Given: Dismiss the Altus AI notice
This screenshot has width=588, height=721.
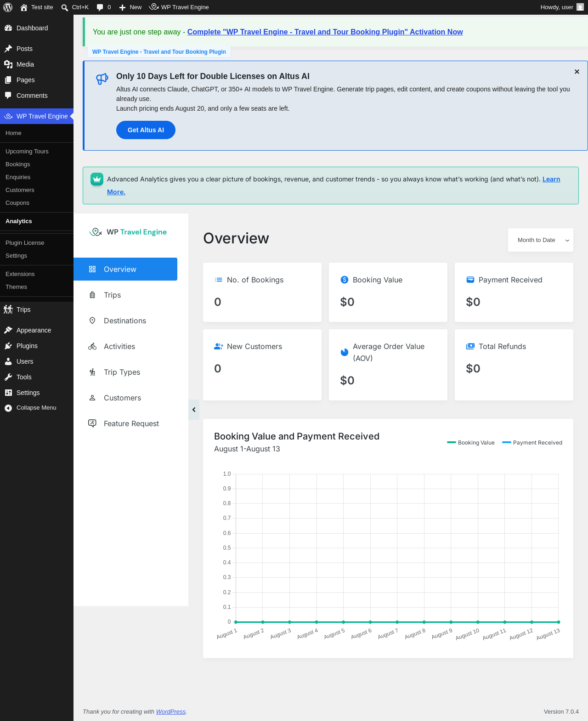Looking at the screenshot, I should pos(577,72).
